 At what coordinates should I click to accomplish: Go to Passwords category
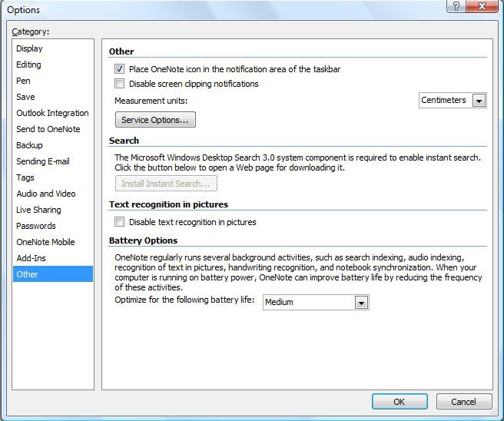point(53,226)
